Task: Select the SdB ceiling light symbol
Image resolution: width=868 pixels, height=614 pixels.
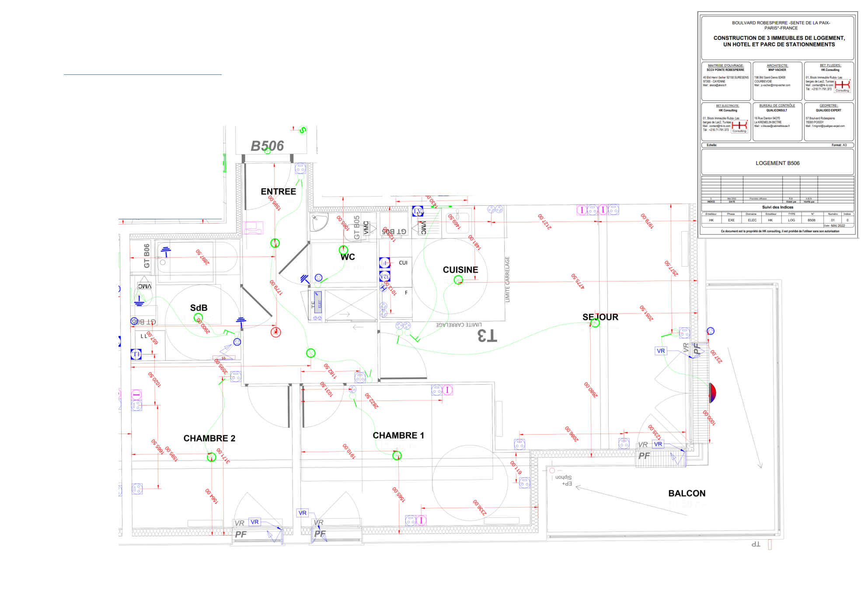Action: [x=198, y=317]
